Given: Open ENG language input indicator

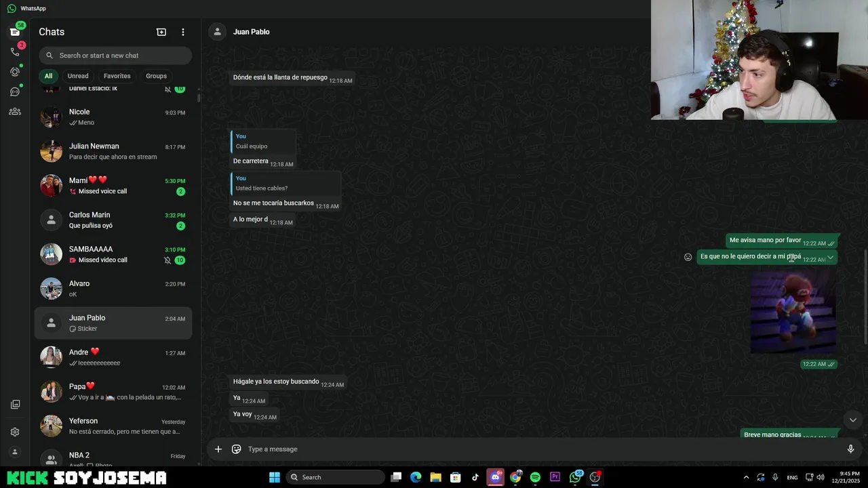Looking at the screenshot, I should pyautogui.click(x=792, y=478).
